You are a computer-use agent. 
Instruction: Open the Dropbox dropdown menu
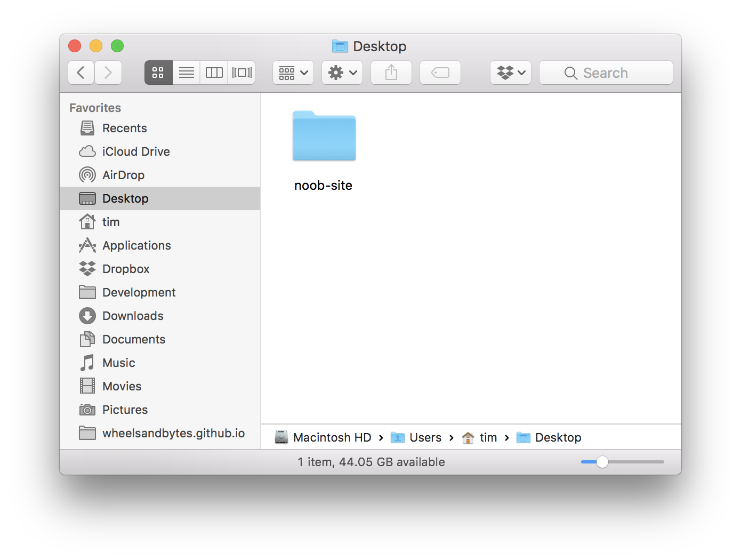tap(510, 73)
